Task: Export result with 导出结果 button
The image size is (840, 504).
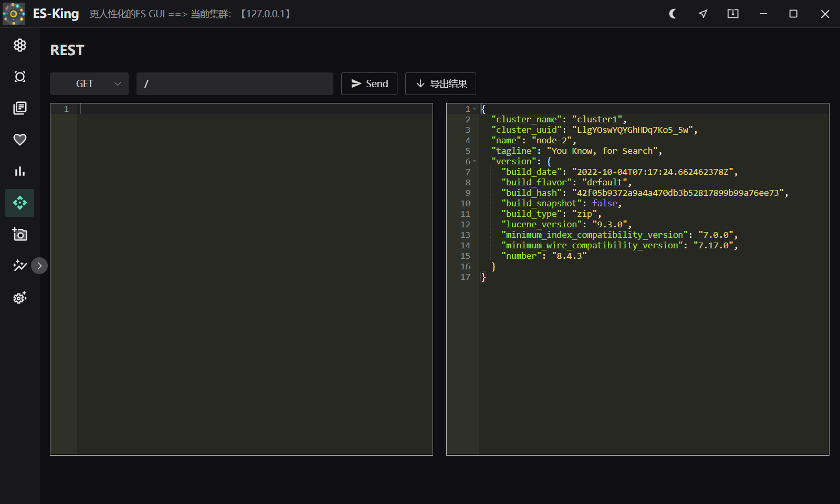Action: [440, 83]
